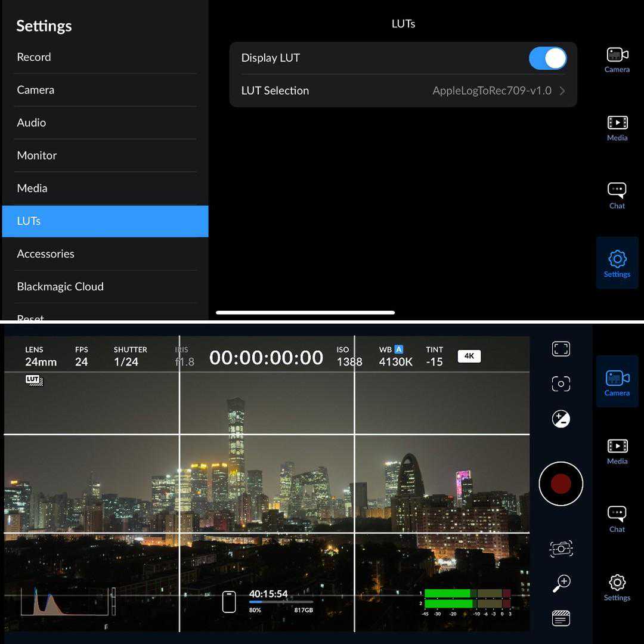Tap the exposure compensation icon

click(x=561, y=419)
